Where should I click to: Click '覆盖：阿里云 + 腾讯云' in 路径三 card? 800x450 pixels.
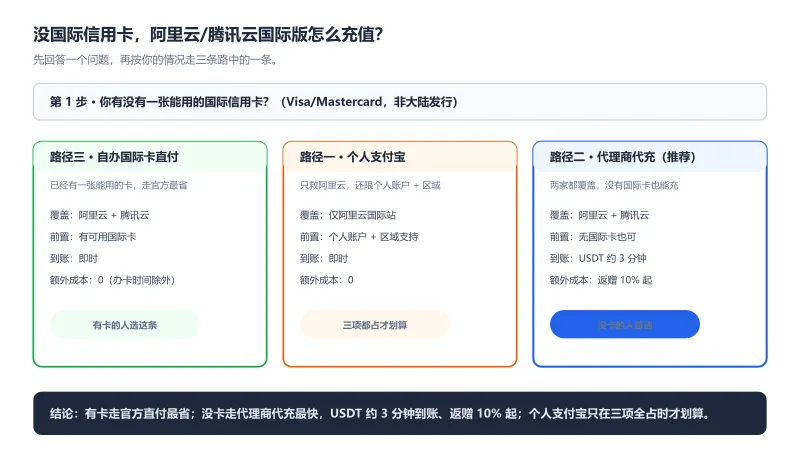point(99,215)
